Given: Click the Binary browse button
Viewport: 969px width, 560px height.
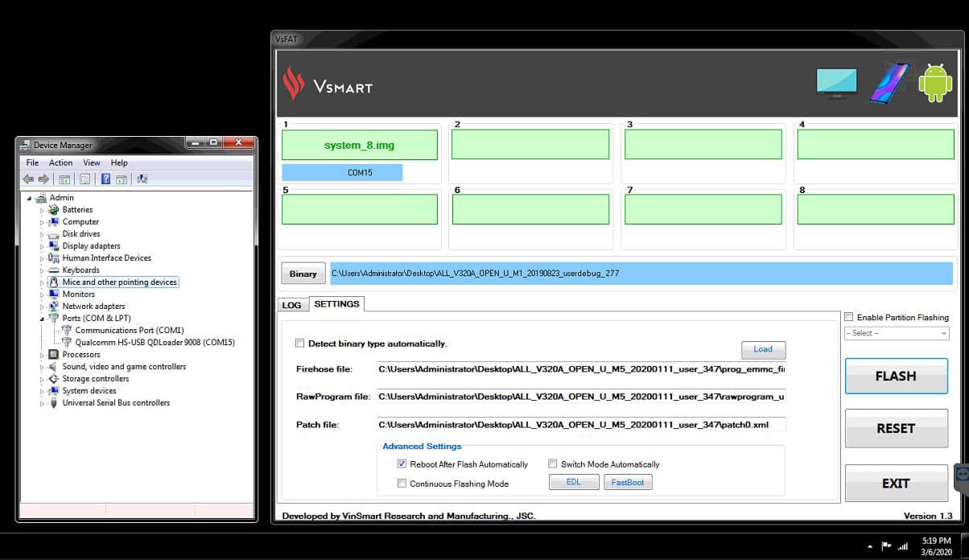Looking at the screenshot, I should 303,274.
